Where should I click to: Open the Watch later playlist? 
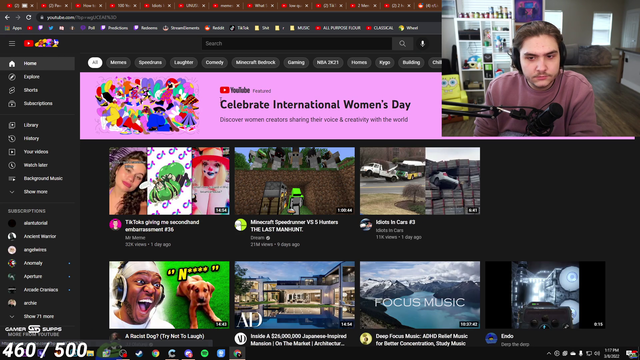pos(37,165)
